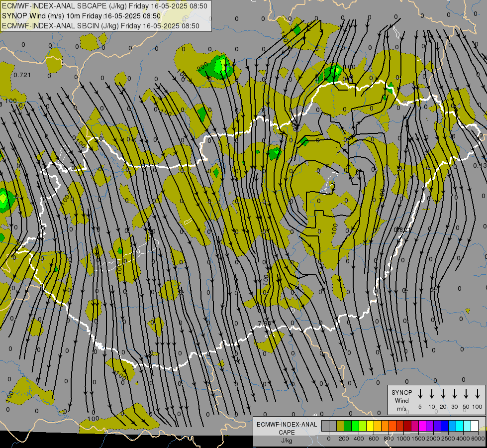Screen dimensions: 487x448
Task: Click the 200 contour label beside green cell
Action: [x=202, y=67]
